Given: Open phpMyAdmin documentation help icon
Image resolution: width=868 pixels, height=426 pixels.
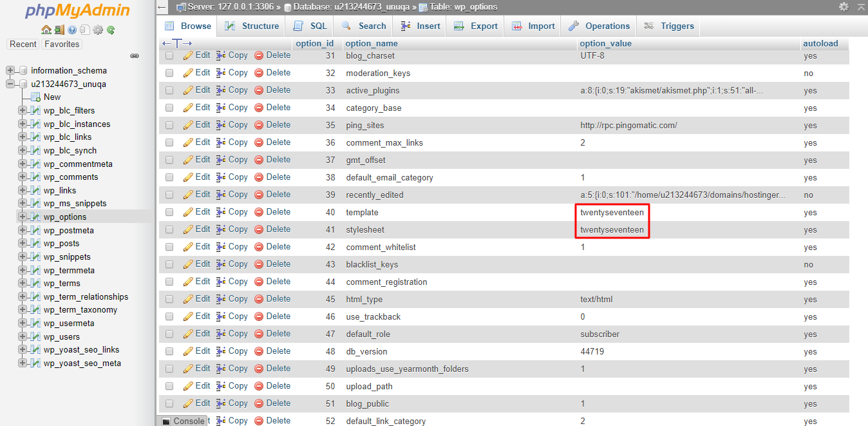Looking at the screenshot, I should (x=72, y=30).
